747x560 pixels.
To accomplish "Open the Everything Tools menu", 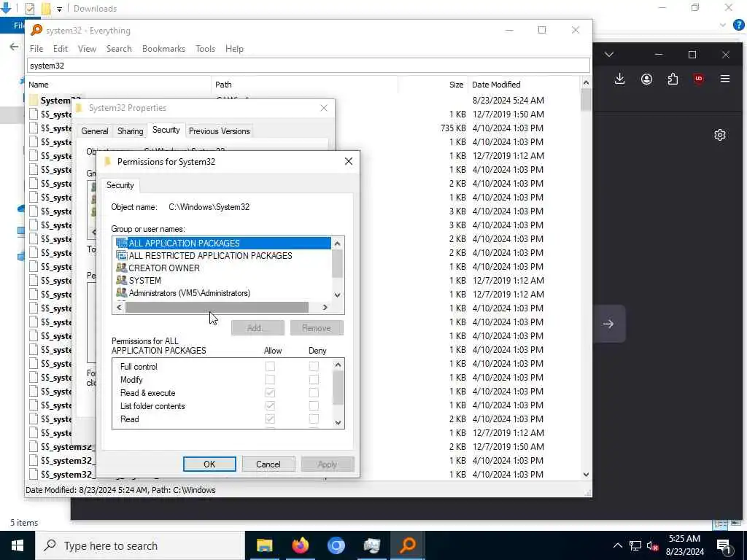I will pyautogui.click(x=205, y=49).
